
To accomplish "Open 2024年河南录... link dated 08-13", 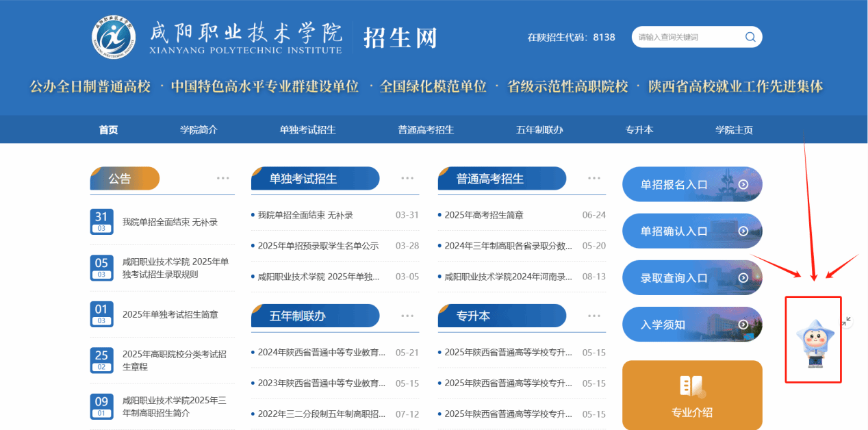I will (509, 277).
